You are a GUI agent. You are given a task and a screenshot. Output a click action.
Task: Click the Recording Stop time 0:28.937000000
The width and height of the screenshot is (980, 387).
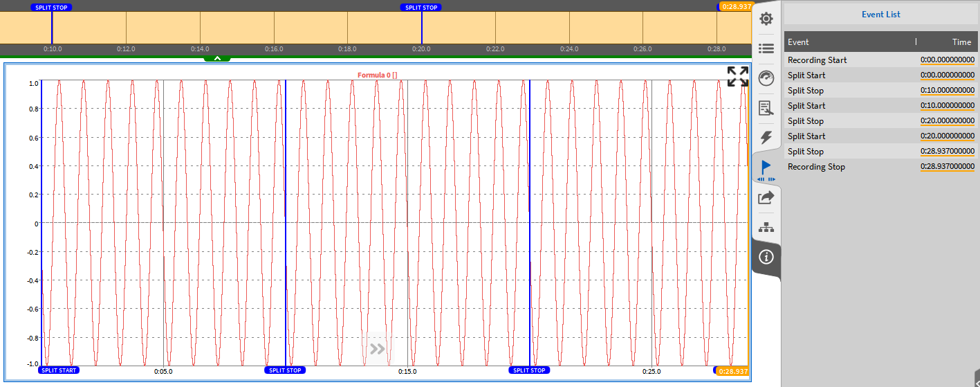tap(947, 167)
